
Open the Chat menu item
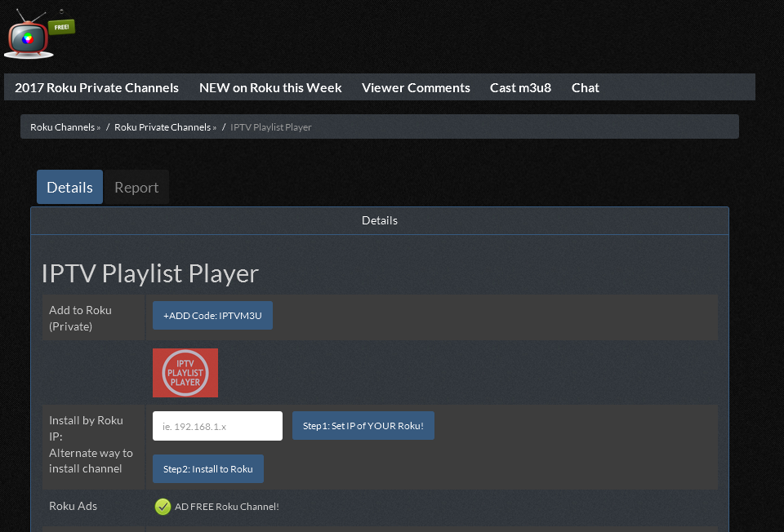pyautogui.click(x=585, y=87)
